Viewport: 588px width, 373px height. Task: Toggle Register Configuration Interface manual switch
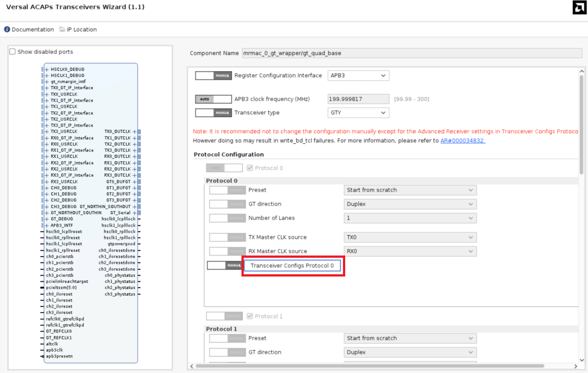tap(213, 76)
